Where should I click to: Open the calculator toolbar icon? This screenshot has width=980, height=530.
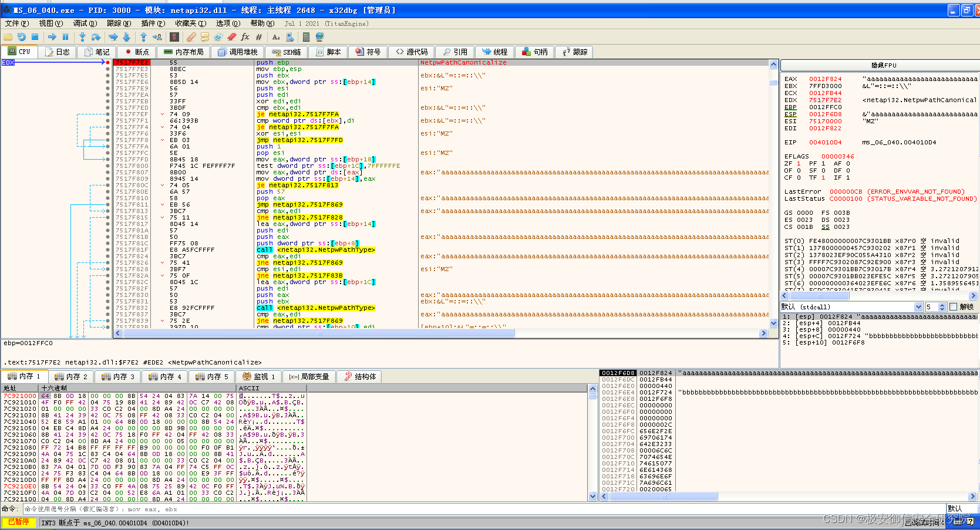[x=305, y=37]
